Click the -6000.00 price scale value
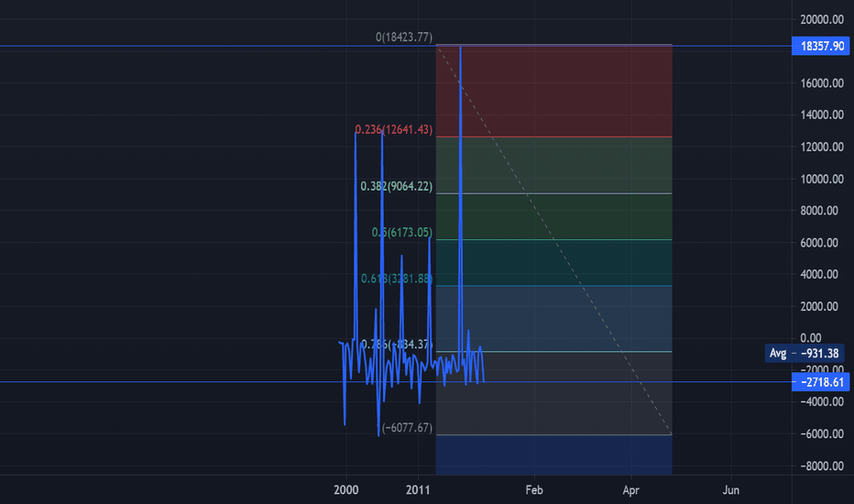Screen dimensions: 854x504 (x=822, y=434)
